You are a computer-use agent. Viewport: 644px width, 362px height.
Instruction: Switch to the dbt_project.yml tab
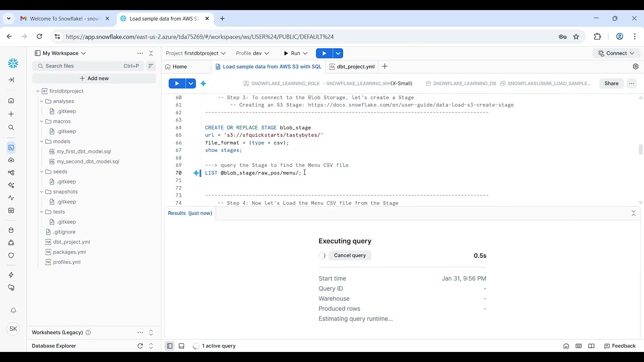(352, 66)
